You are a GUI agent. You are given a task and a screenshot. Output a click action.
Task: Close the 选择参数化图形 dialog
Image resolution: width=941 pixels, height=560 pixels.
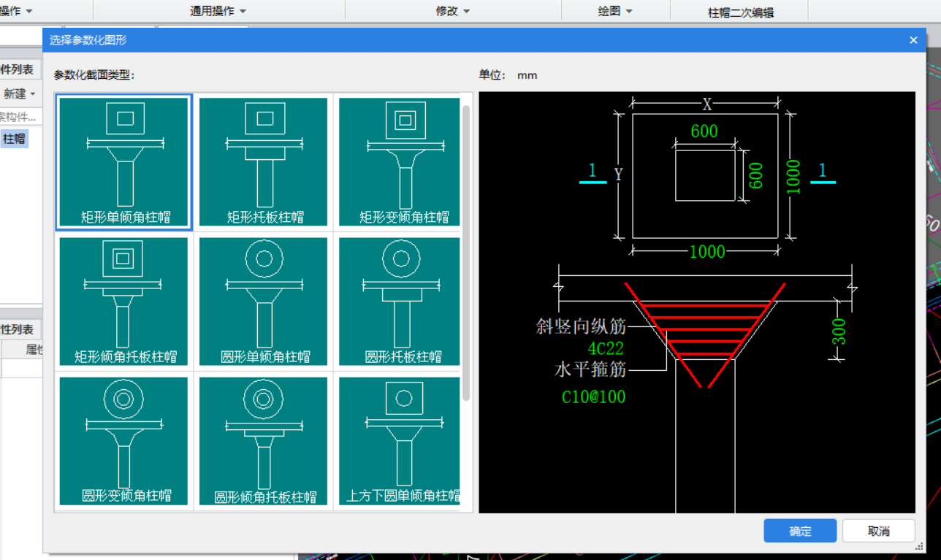click(x=913, y=40)
